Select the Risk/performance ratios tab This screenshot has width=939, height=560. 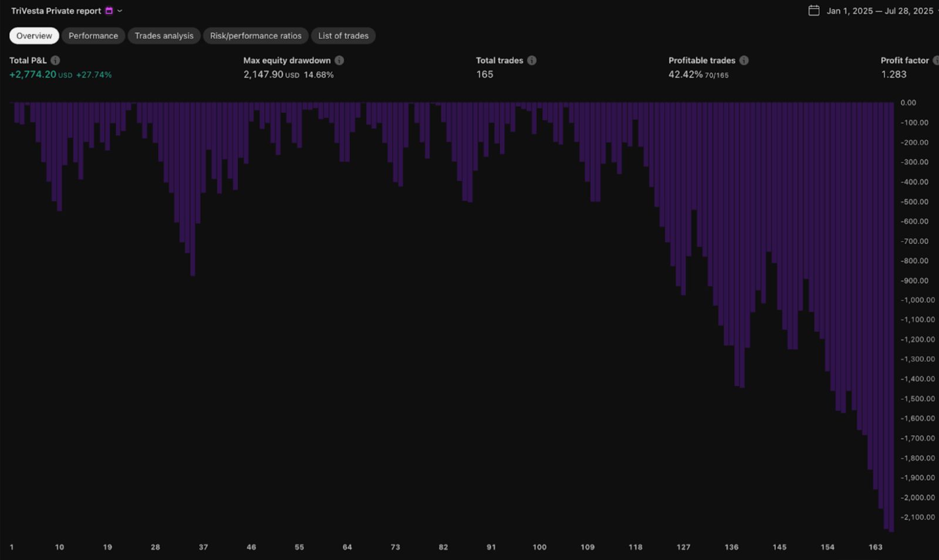256,36
